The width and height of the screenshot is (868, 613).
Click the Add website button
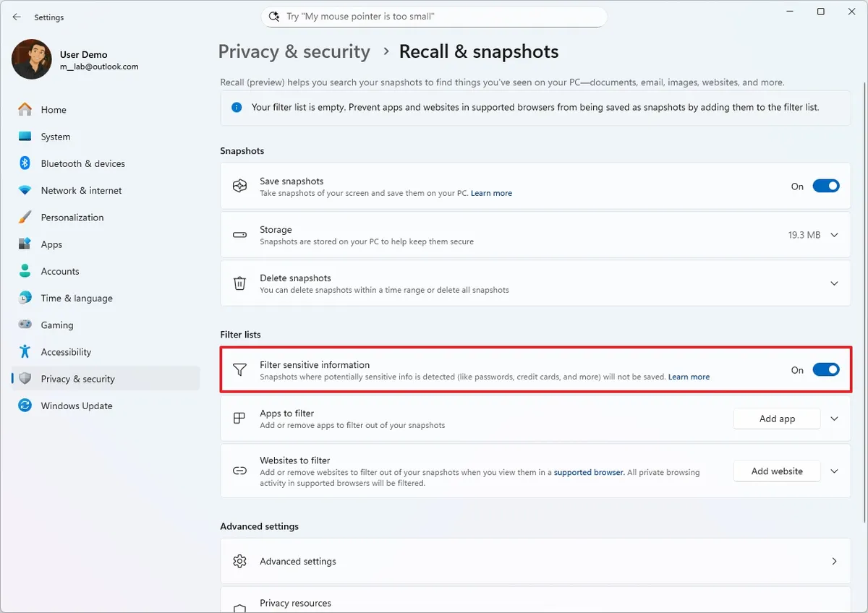point(776,471)
